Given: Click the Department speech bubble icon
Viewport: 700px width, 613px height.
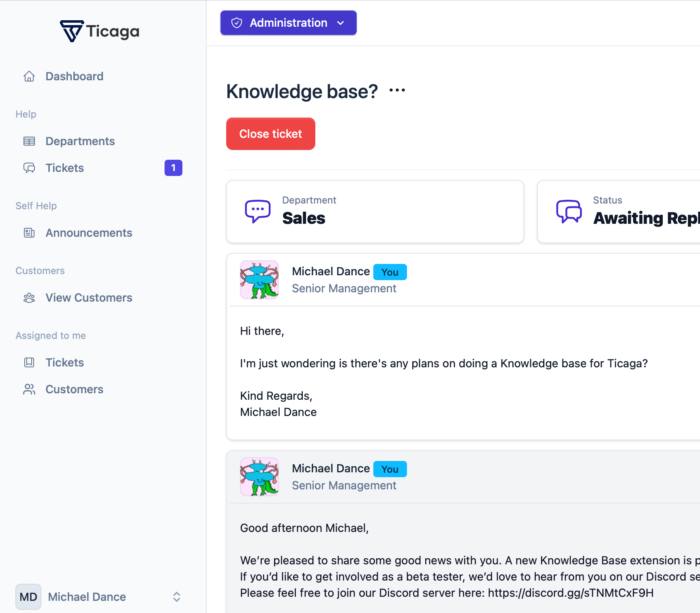Looking at the screenshot, I should 257,211.
